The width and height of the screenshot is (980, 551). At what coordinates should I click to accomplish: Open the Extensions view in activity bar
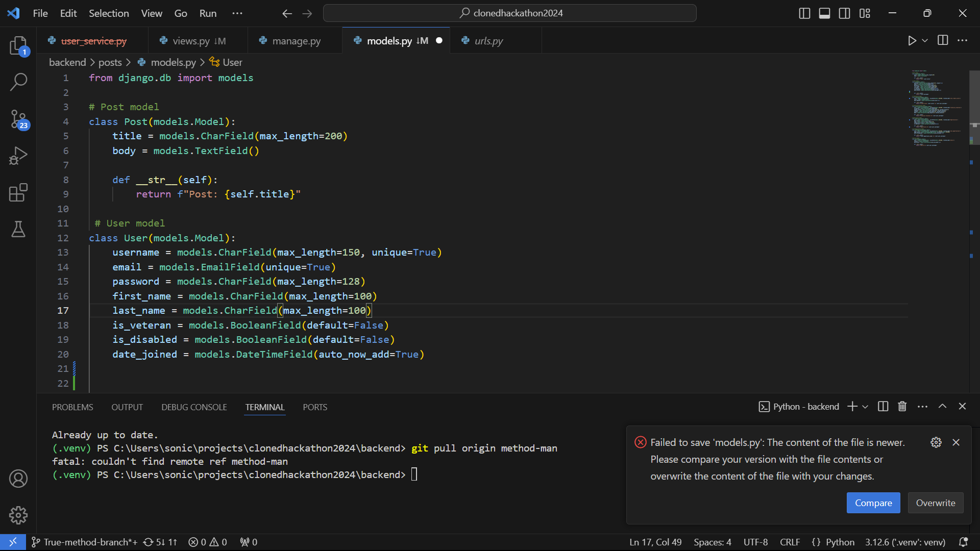18,193
